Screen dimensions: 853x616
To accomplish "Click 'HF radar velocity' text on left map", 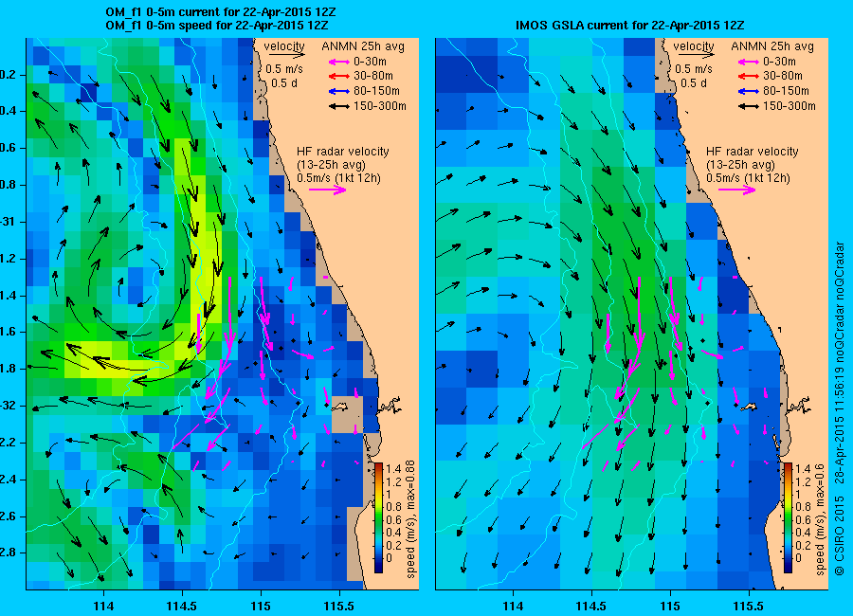I will 343,152.
